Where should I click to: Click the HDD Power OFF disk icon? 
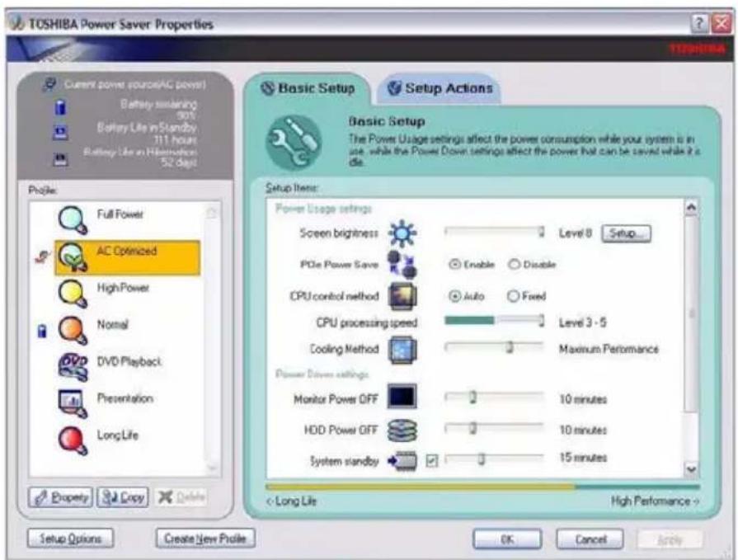[x=402, y=431]
